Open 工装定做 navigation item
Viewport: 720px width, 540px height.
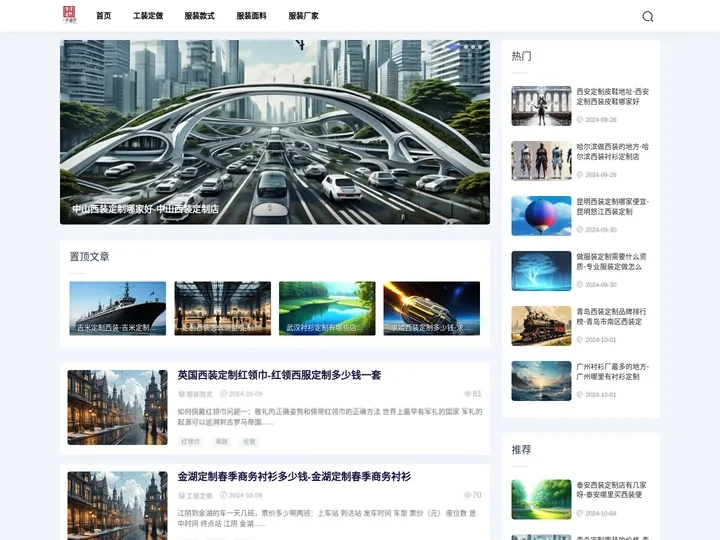(148, 16)
